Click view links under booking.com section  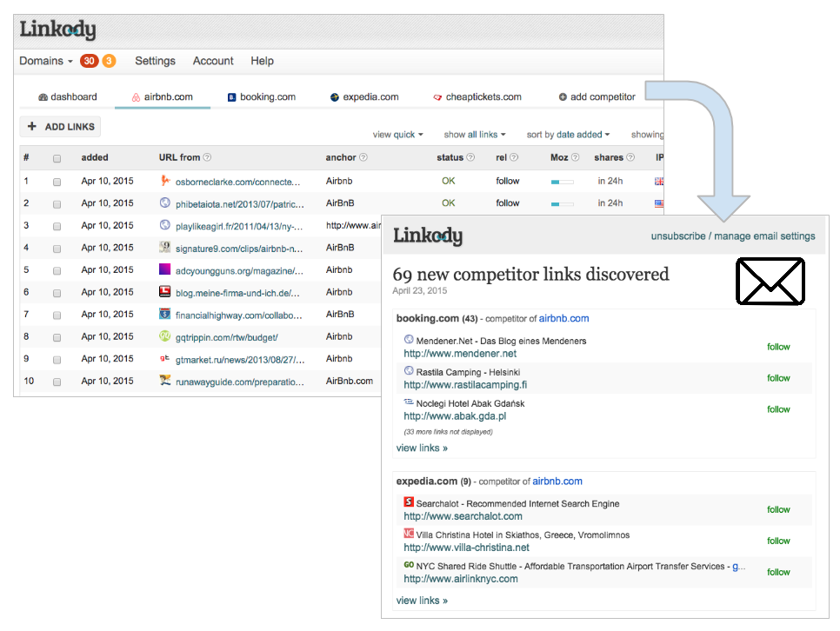(422, 448)
